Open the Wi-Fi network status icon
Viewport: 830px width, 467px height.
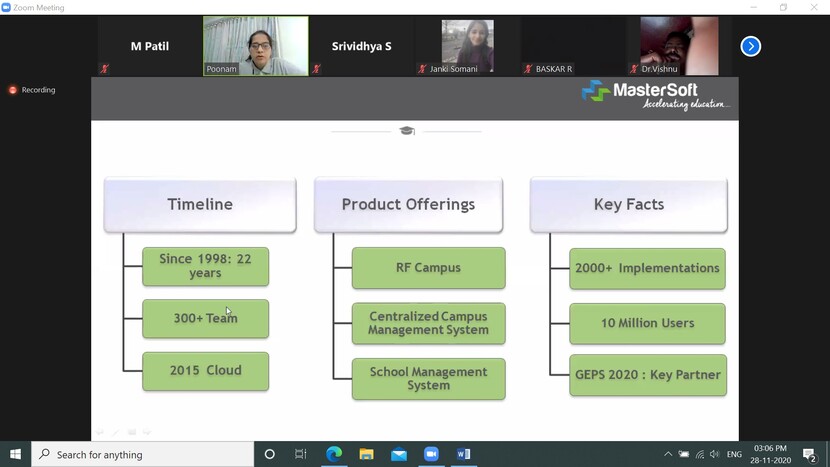pyautogui.click(x=699, y=454)
